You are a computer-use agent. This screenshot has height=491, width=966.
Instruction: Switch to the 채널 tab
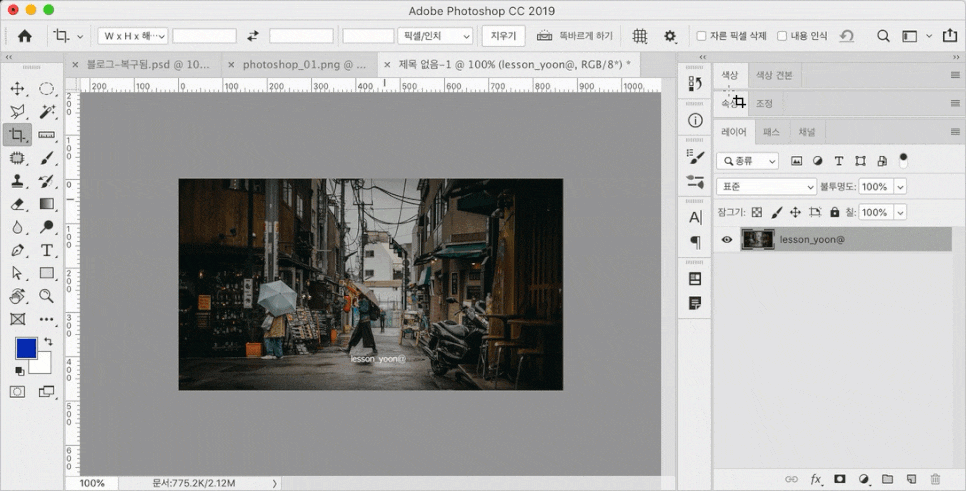(806, 132)
